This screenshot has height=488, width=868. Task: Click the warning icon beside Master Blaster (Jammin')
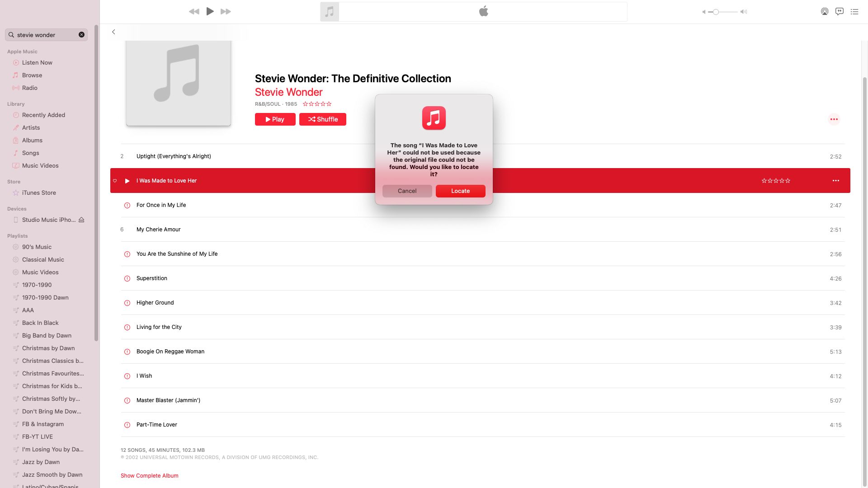coord(127,401)
